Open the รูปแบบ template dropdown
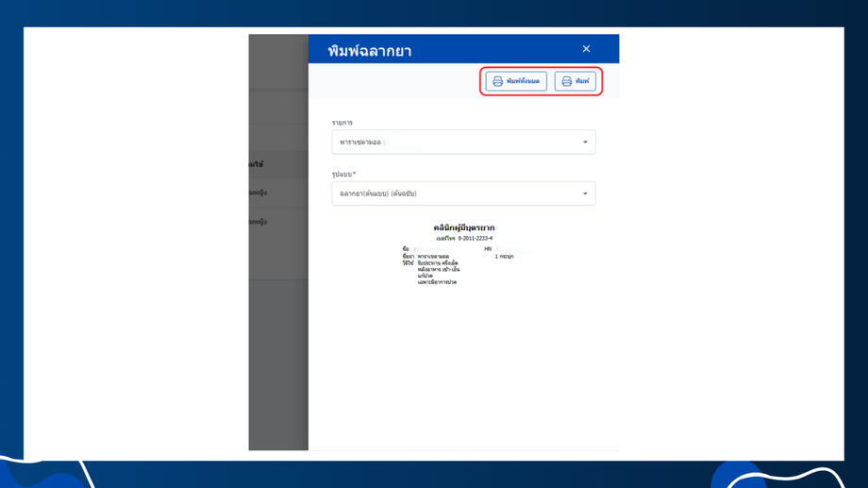Viewport: 868px width, 488px height. [x=463, y=194]
